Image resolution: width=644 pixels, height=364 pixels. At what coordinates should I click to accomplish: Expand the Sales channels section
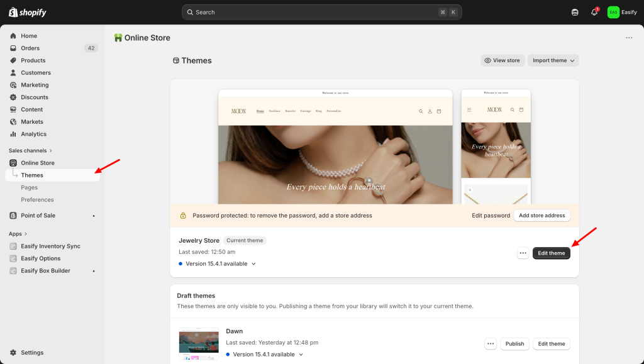pyautogui.click(x=30, y=151)
